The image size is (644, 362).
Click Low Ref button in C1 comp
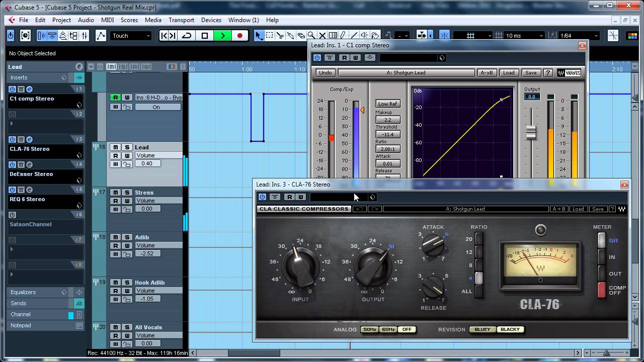pyautogui.click(x=388, y=104)
